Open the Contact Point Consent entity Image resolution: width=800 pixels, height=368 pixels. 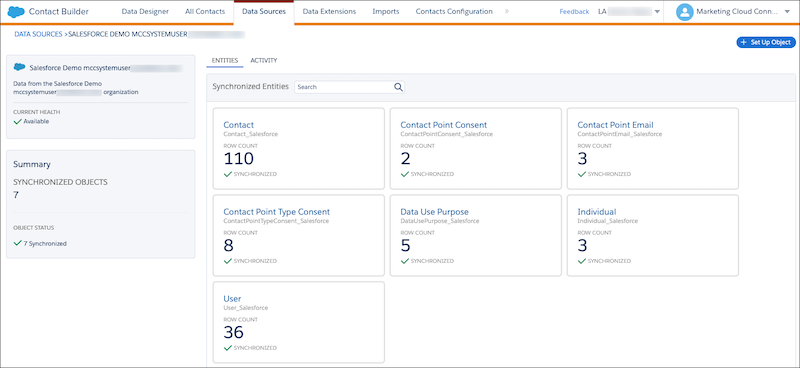(x=443, y=125)
